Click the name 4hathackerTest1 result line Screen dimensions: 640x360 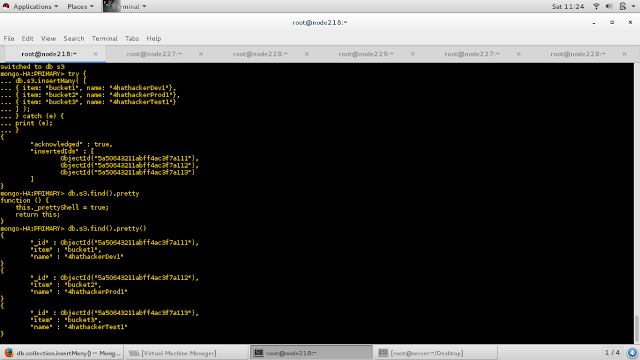tap(79, 327)
